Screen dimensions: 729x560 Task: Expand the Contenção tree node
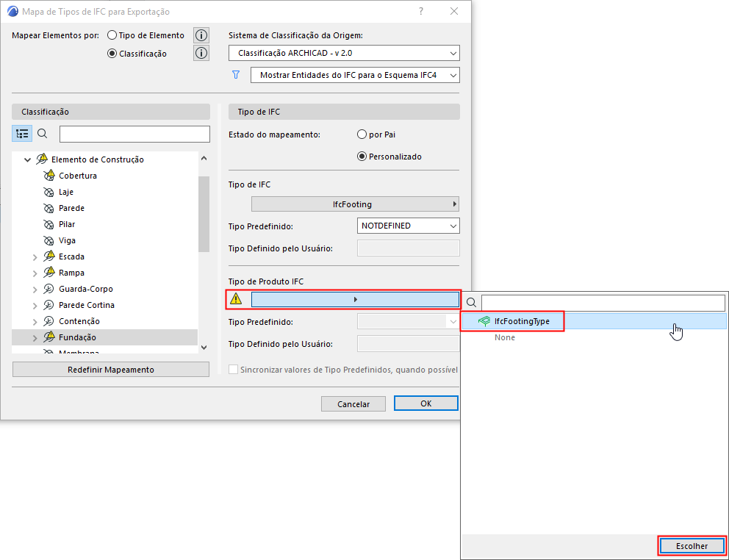35,321
